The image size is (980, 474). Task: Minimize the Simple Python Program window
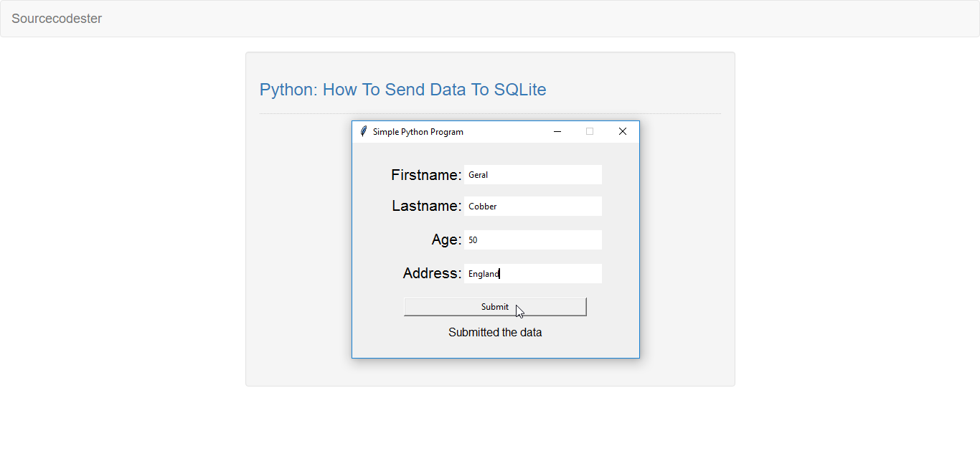point(557,132)
